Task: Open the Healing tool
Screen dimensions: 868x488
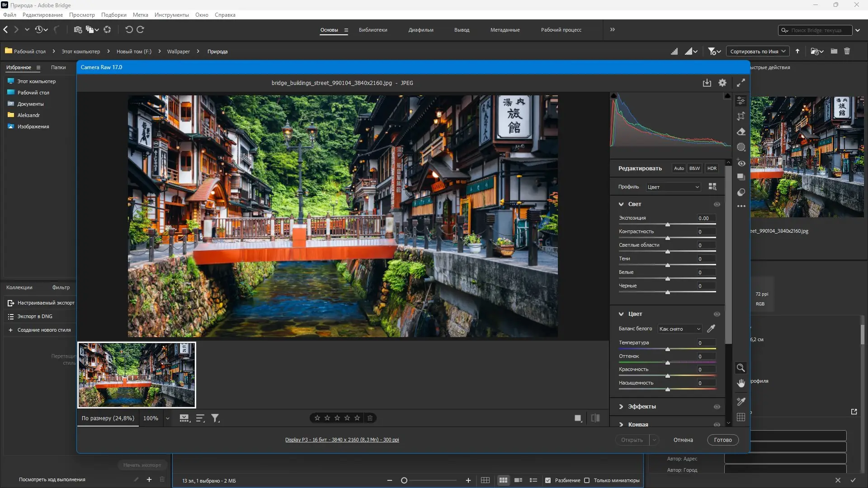Action: 741,131
